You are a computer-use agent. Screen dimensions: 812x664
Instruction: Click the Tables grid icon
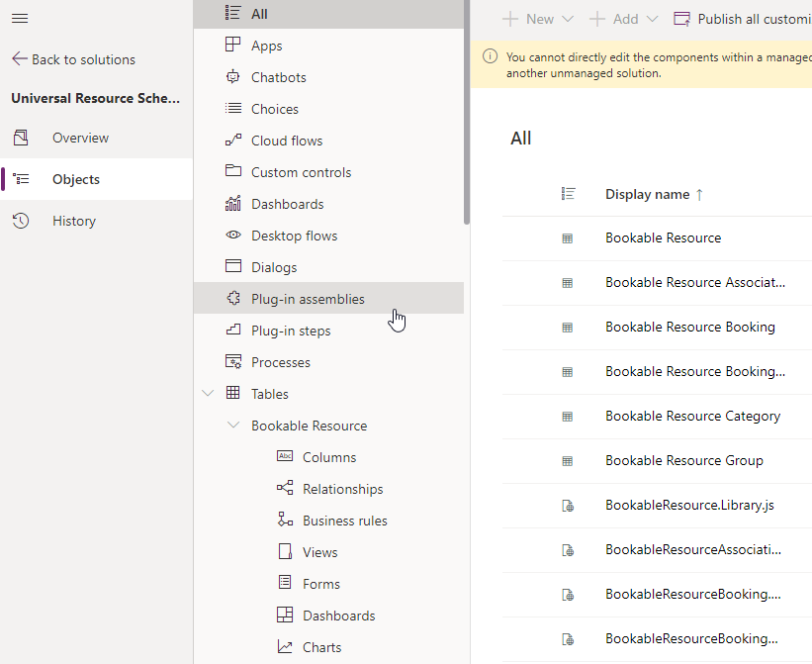[x=232, y=393]
